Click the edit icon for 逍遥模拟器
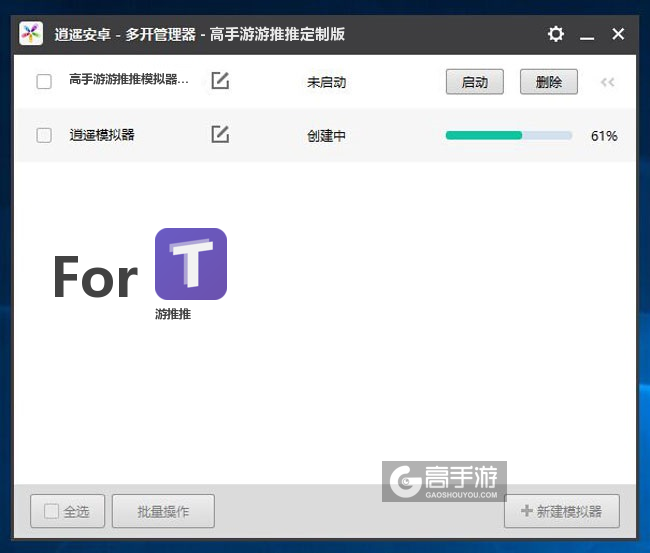Screen dimensions: 650x553 (x=220, y=134)
